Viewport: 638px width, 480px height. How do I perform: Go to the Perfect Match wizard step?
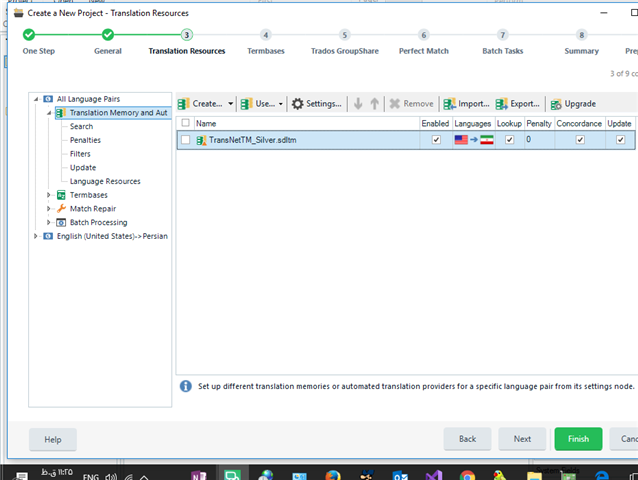click(x=424, y=35)
